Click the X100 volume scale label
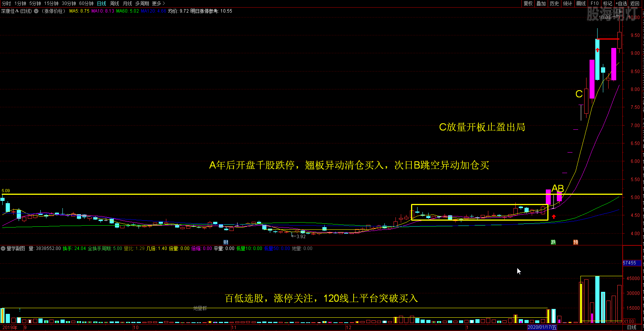644x331 pixels. pyautogui.click(x=629, y=321)
